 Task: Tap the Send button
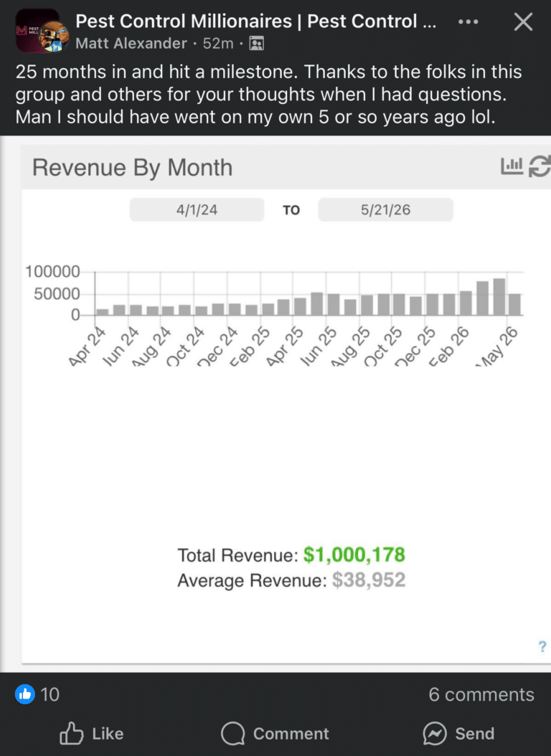pos(459,734)
